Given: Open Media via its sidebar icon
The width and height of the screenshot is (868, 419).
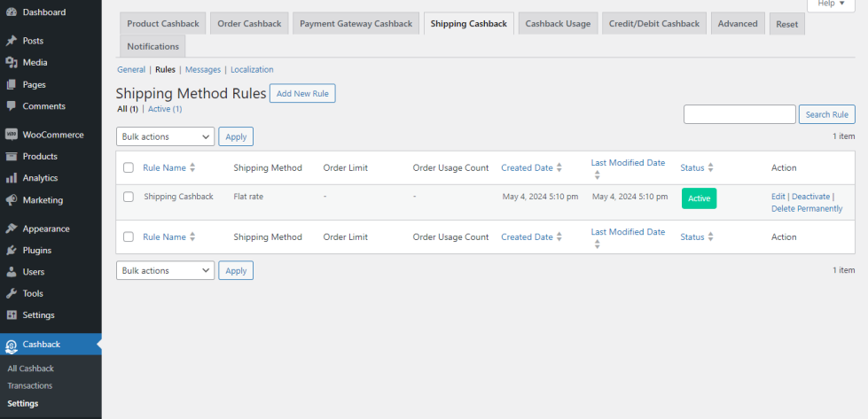Looking at the screenshot, I should point(12,63).
